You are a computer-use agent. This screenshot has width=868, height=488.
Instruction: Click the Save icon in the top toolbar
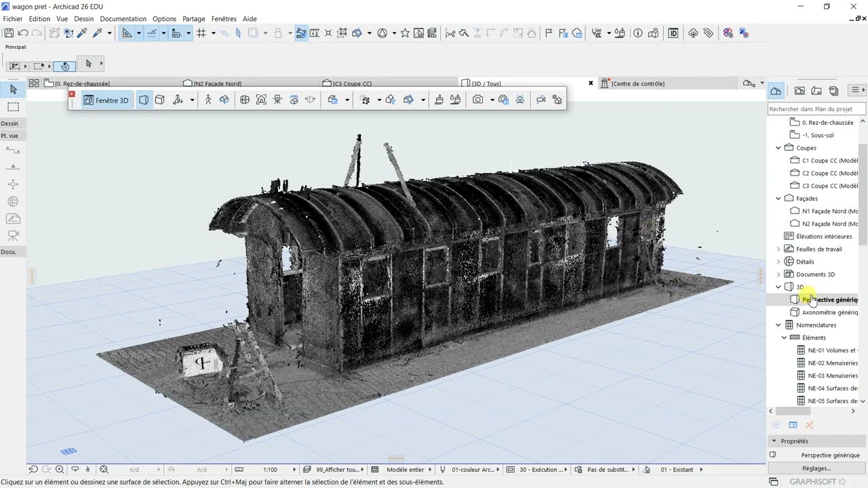click(x=9, y=33)
